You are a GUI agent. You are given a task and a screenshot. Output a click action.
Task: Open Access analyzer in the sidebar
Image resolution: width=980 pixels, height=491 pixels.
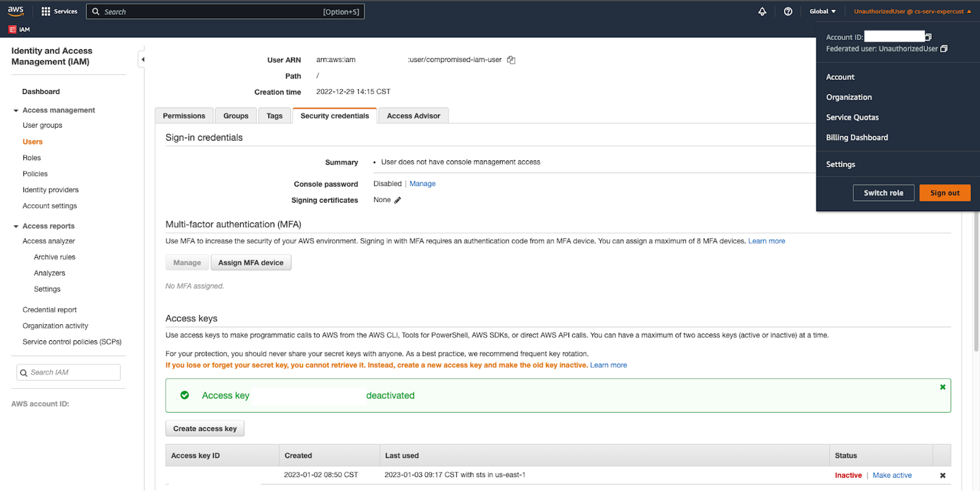tap(49, 241)
